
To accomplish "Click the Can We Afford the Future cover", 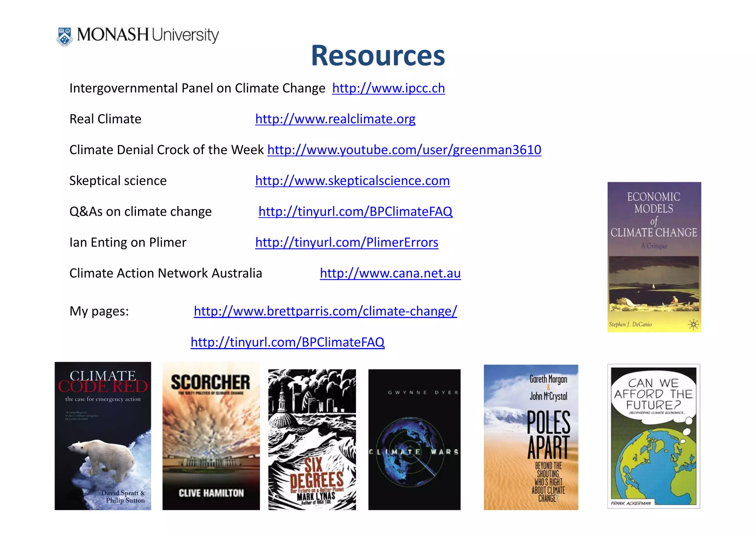I will [653, 436].
